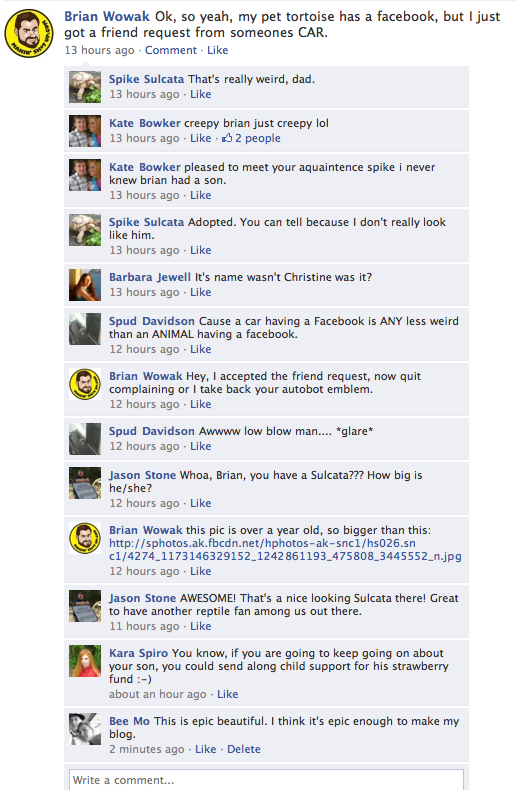Open Spud Davidson's avatar on glare comment

(x=85, y=439)
